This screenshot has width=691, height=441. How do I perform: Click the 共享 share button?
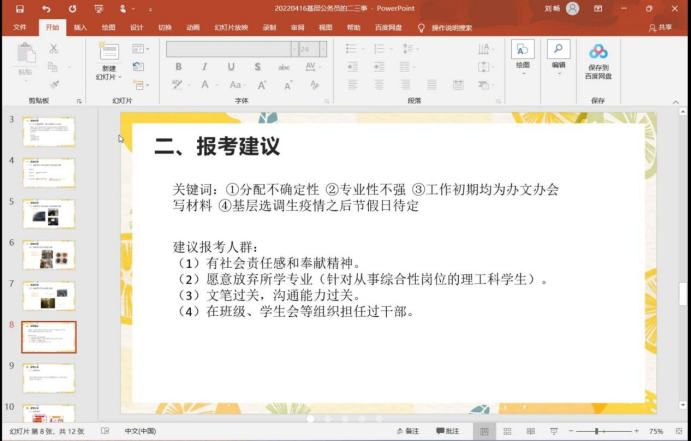[x=661, y=27]
